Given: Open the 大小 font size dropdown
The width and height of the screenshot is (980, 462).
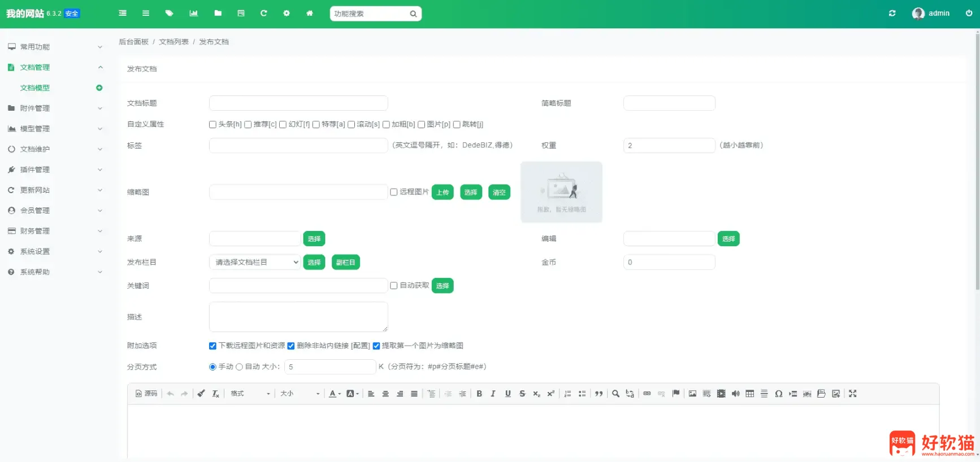Looking at the screenshot, I should (x=300, y=394).
